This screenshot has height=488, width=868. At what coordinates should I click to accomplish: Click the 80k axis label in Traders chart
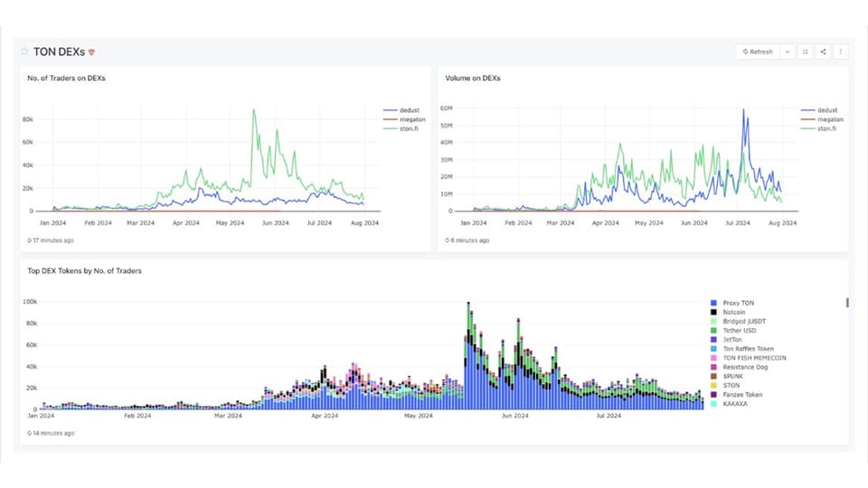click(28, 119)
